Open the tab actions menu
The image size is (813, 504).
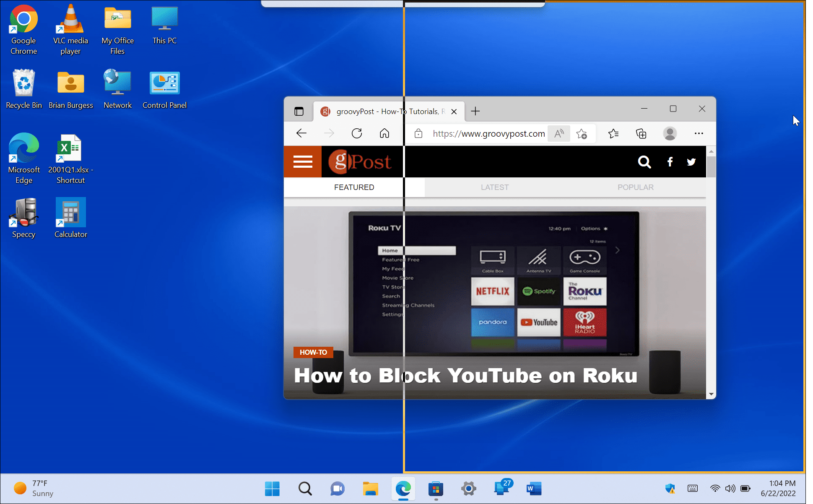point(299,111)
